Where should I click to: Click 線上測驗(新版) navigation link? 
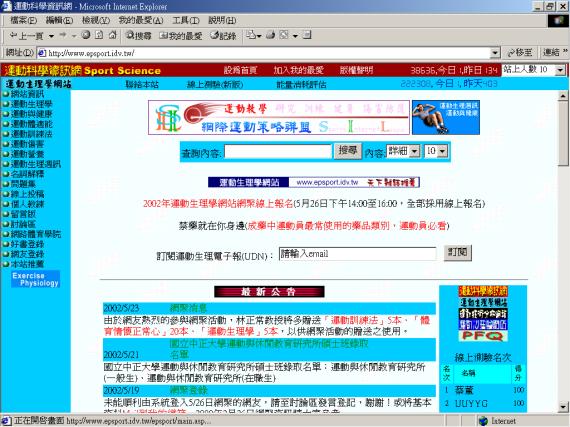click(x=215, y=85)
